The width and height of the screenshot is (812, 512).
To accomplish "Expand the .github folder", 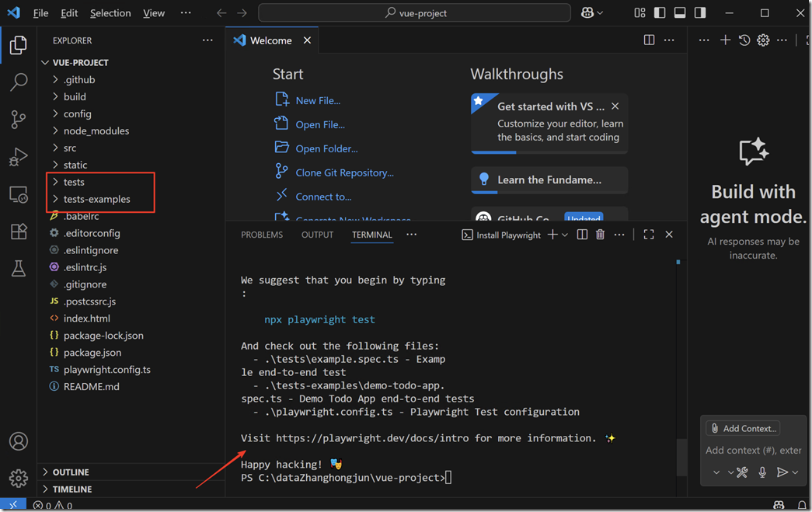I will [79, 80].
